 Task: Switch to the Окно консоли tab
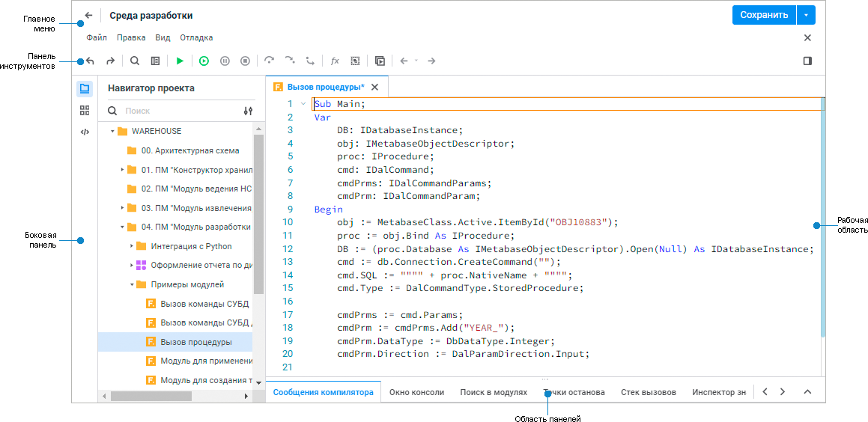pos(416,392)
